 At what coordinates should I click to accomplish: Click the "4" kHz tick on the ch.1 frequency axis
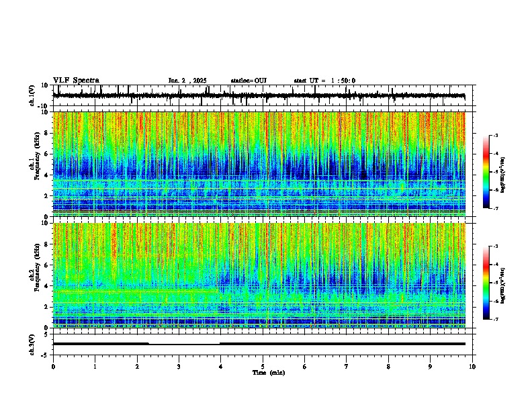point(47,175)
